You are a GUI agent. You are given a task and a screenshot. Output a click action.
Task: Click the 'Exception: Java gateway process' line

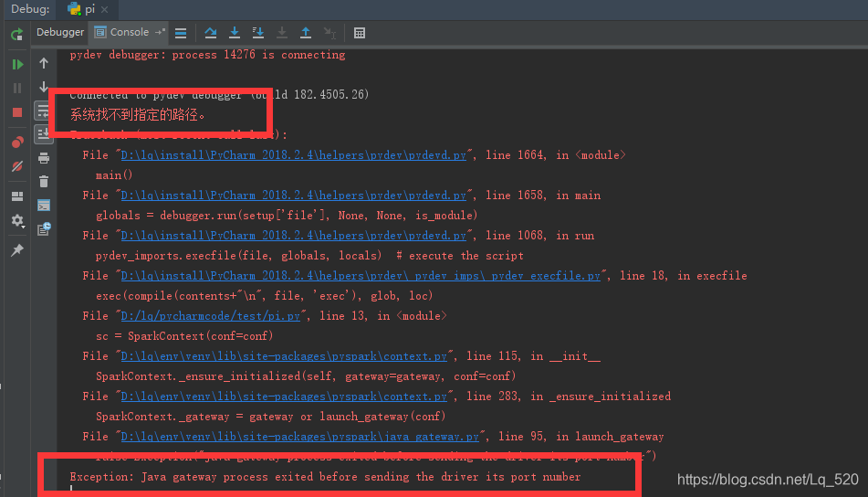pos(325,477)
